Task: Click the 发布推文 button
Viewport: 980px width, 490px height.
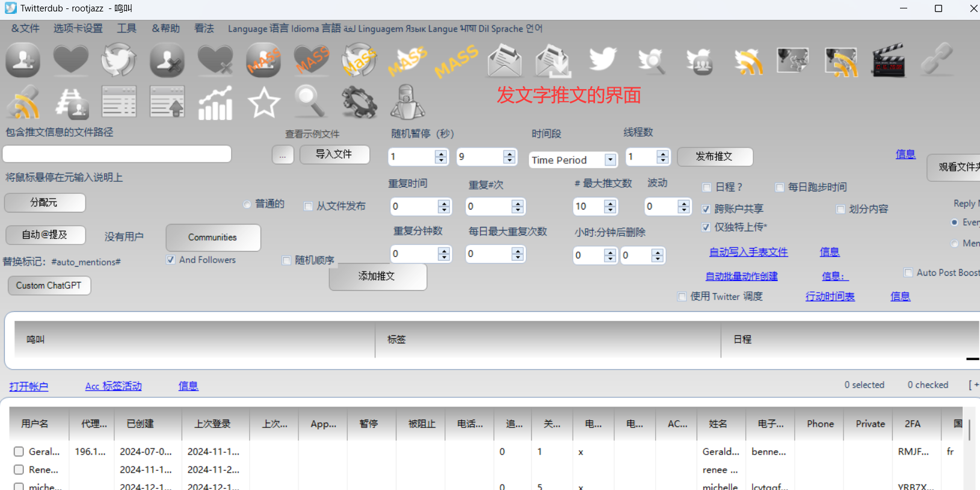Action: (715, 157)
